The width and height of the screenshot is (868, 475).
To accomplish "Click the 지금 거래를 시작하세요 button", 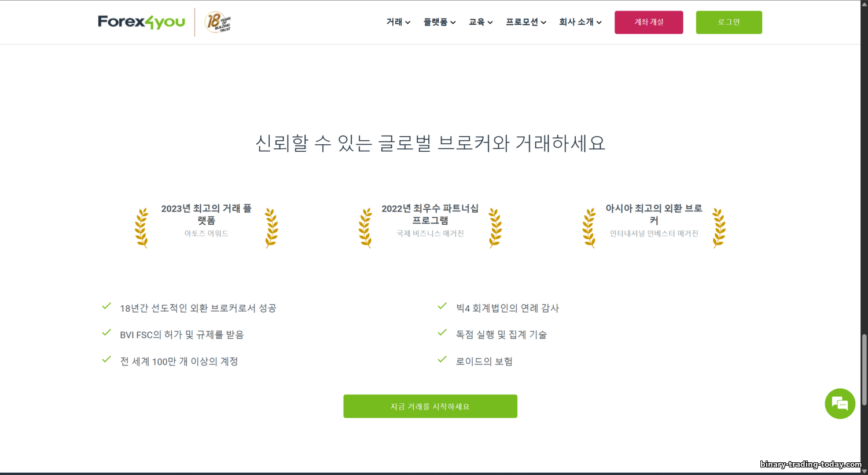I will point(430,406).
